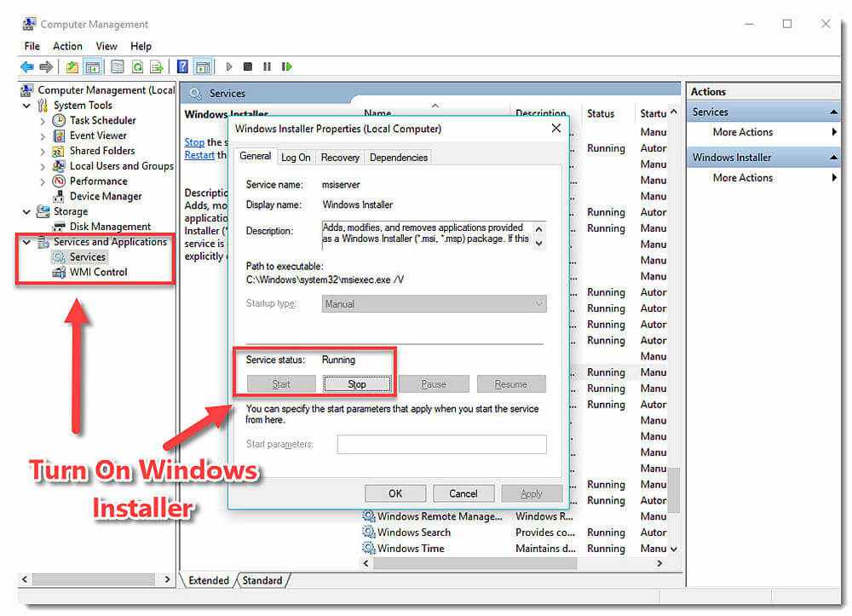The image size is (852, 616).
Task: Select Device Manager in the tree
Action: click(105, 196)
